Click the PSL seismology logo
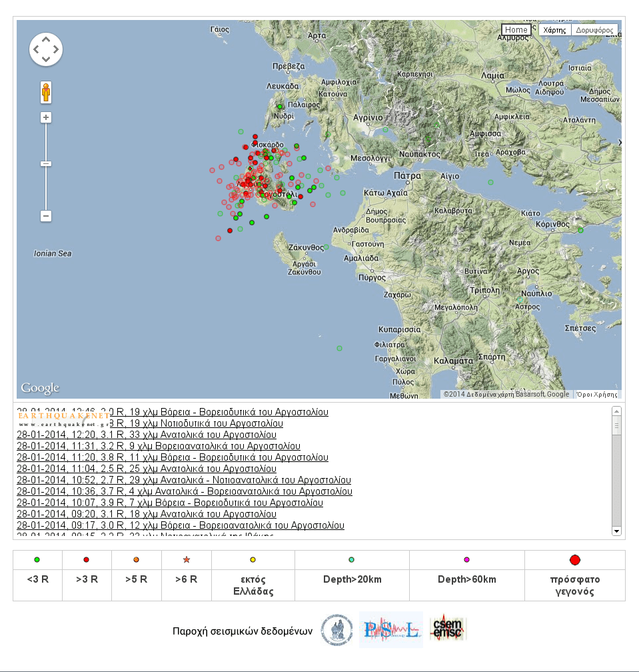This screenshot has width=639, height=672. (390, 629)
